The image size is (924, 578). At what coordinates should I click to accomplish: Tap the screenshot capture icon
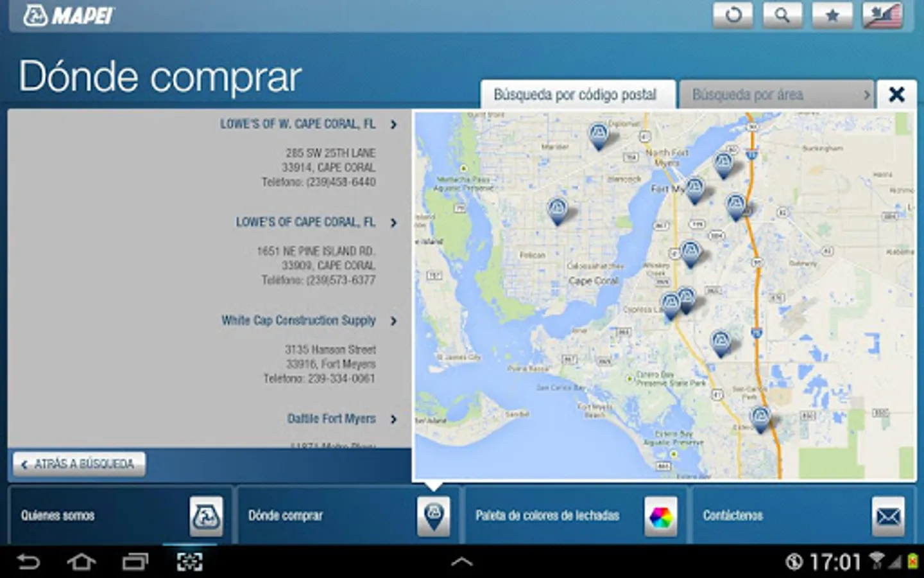pyautogui.click(x=189, y=563)
